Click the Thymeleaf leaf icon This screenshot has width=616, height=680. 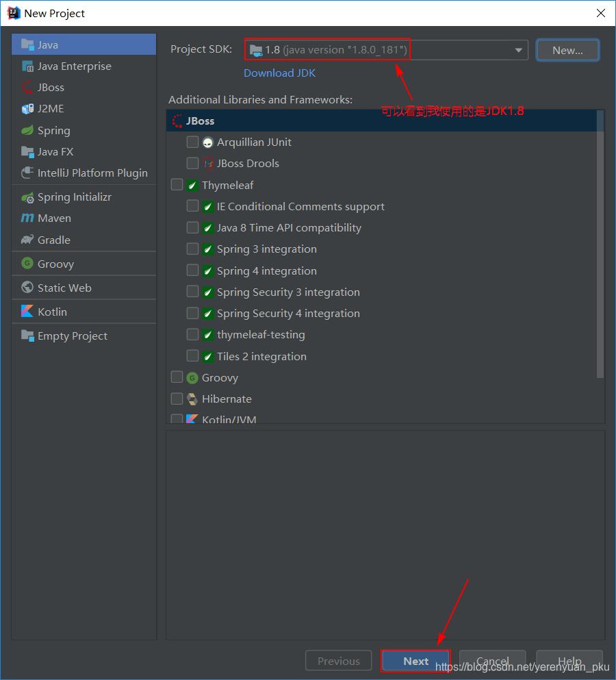[x=192, y=185]
